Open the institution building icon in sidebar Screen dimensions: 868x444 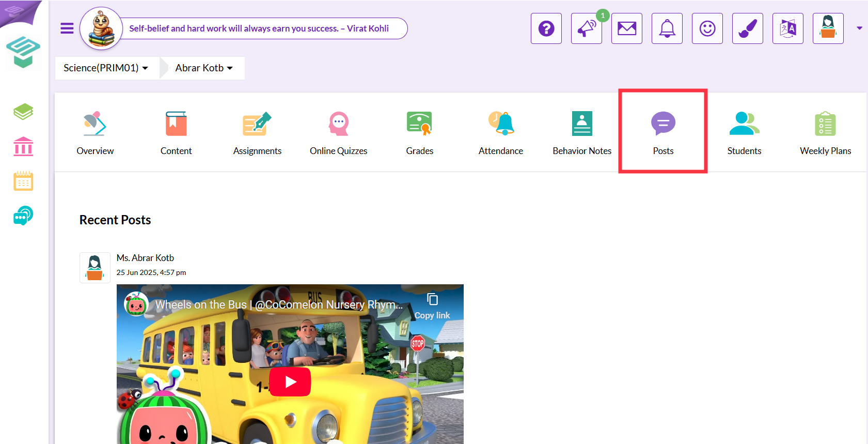tap(23, 146)
